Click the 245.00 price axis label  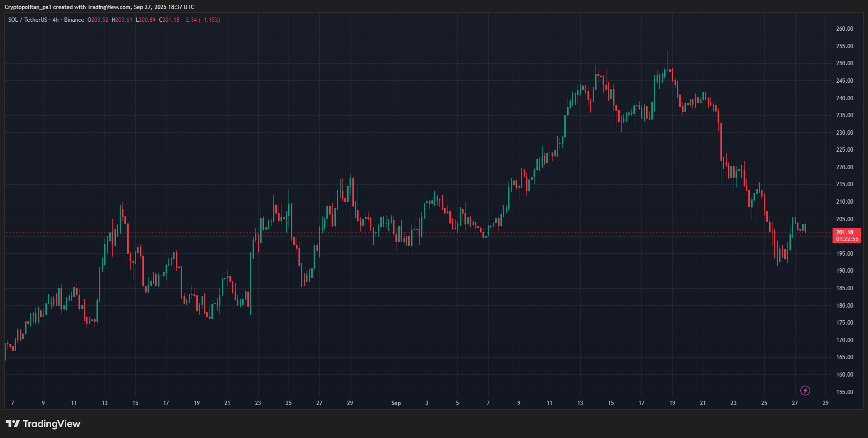[845, 81]
